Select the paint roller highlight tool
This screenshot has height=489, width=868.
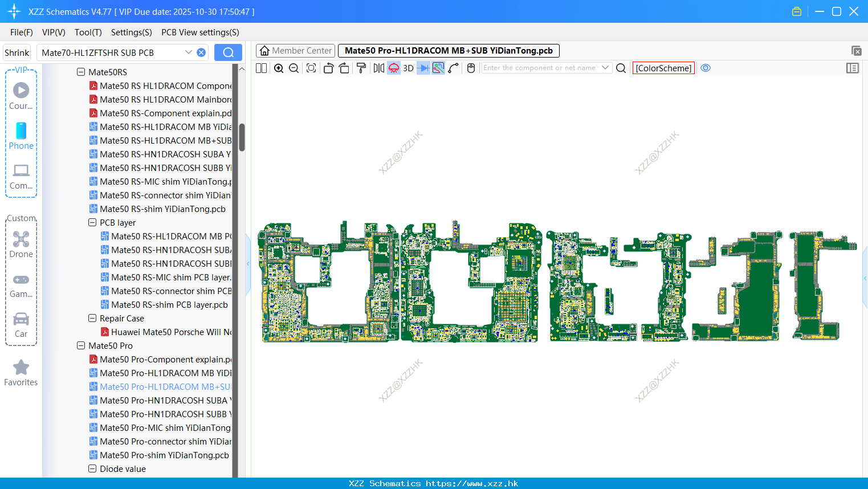click(x=361, y=68)
